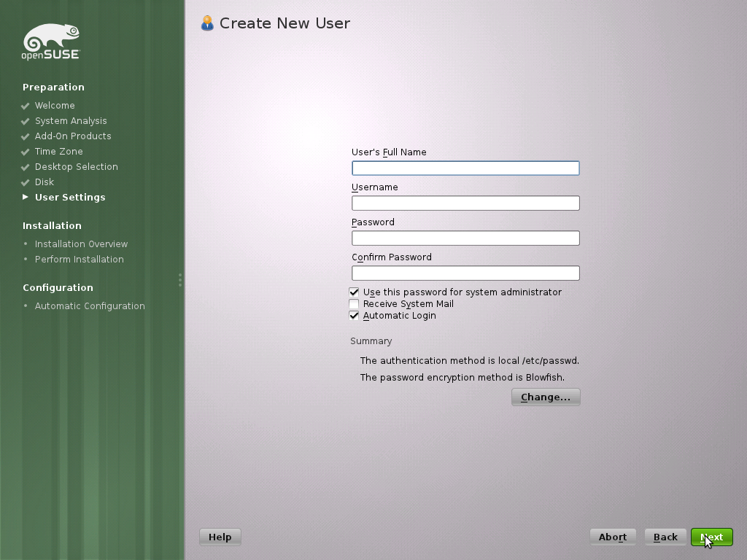Image resolution: width=747 pixels, height=560 pixels.
Task: Select Desktop Selection step in sidebar
Action: click(76, 167)
